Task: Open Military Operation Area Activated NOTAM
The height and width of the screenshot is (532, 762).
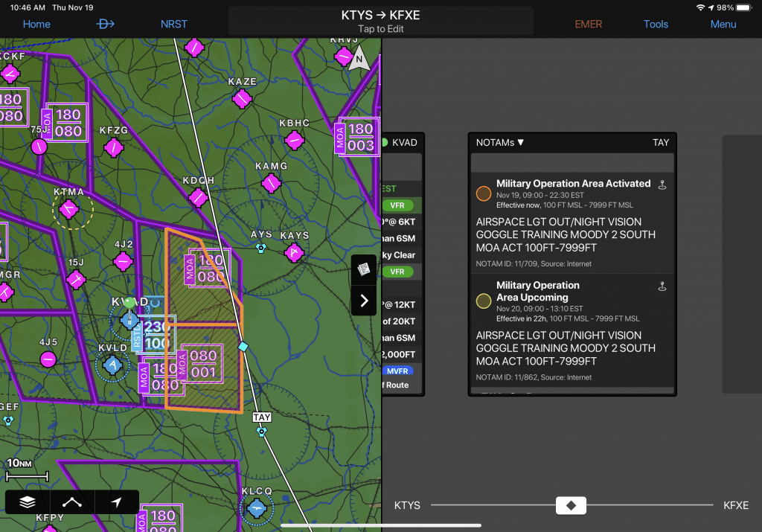Action: 572,222
